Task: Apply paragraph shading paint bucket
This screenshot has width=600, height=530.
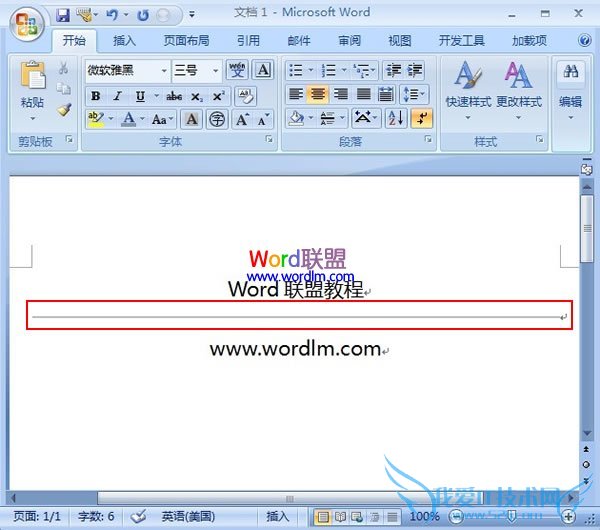Action: (296, 118)
